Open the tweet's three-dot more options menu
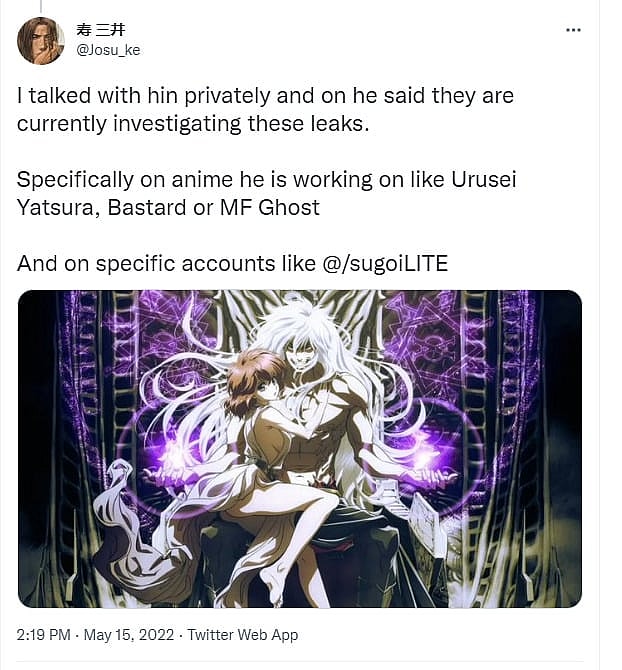This screenshot has height=670, width=622. 573,30
